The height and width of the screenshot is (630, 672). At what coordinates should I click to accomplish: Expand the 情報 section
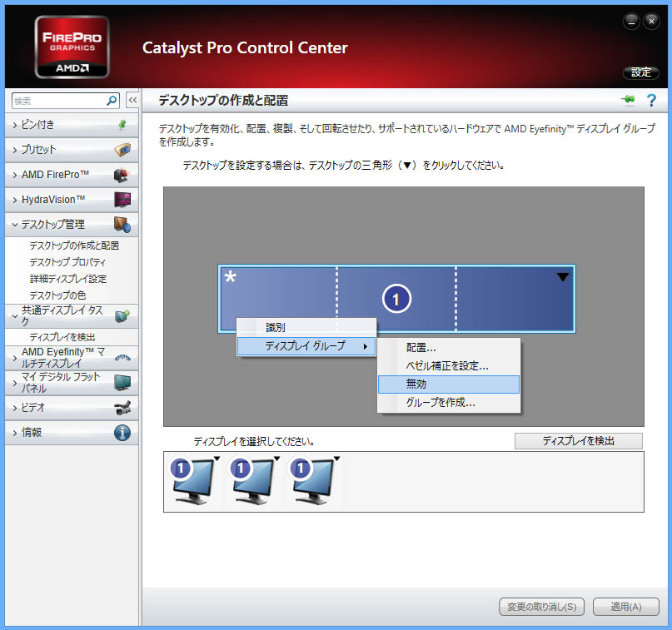15,433
